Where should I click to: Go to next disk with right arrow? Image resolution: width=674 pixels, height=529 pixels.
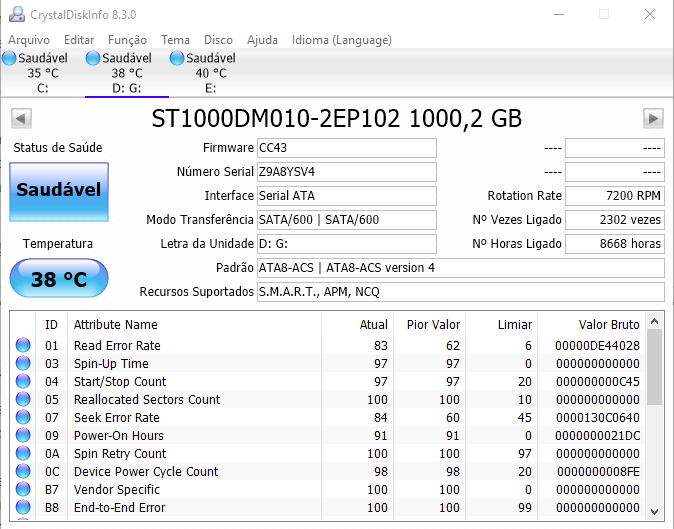(x=653, y=118)
